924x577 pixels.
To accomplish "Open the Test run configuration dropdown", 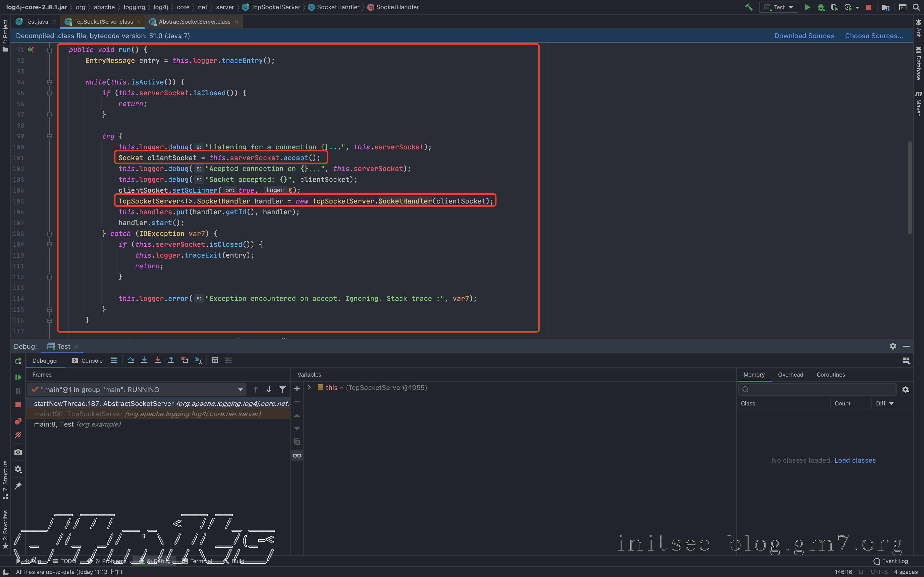I will pyautogui.click(x=779, y=7).
